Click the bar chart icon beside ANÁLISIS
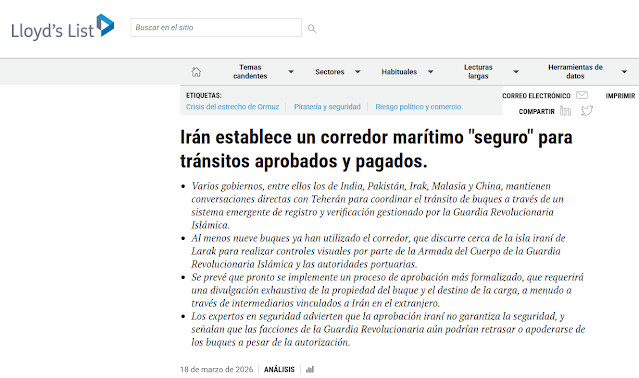 pos(310,369)
